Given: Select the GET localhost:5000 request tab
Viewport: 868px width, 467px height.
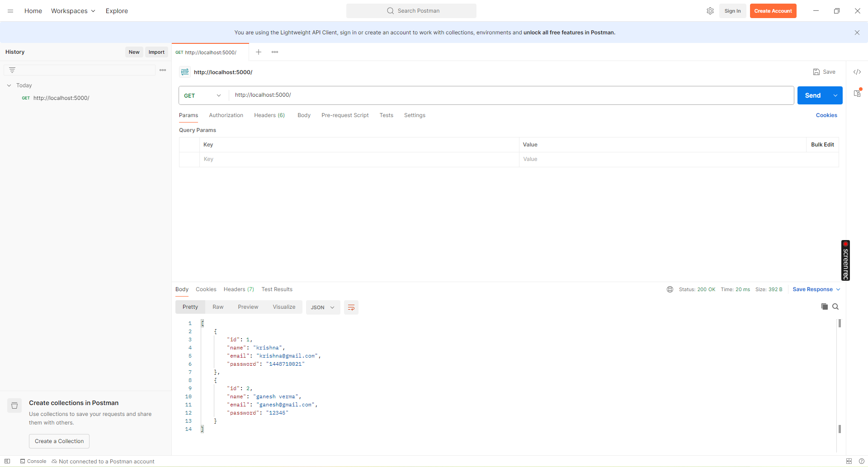Looking at the screenshot, I should tap(210, 52).
